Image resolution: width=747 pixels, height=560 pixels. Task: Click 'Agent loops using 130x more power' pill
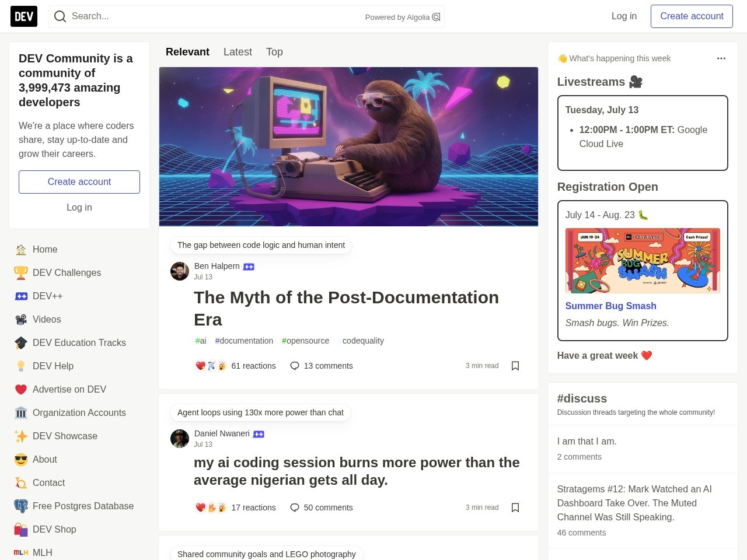pos(260,412)
